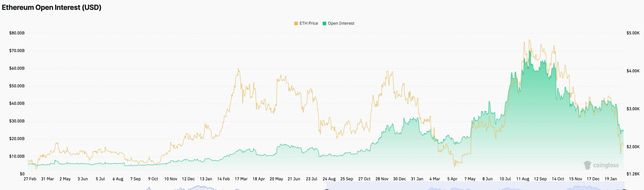Click the coinglass watermark text
Image resolution: width=644 pixels, height=190 pixels.
[606, 165]
